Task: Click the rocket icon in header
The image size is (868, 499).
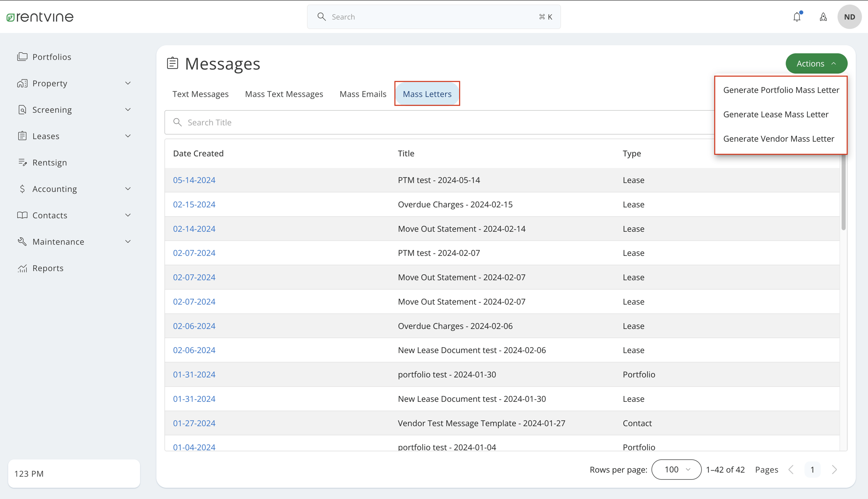Action: 823,17
